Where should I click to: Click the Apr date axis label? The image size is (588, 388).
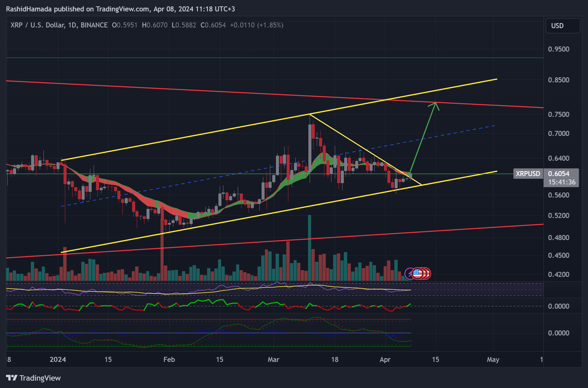(385, 360)
